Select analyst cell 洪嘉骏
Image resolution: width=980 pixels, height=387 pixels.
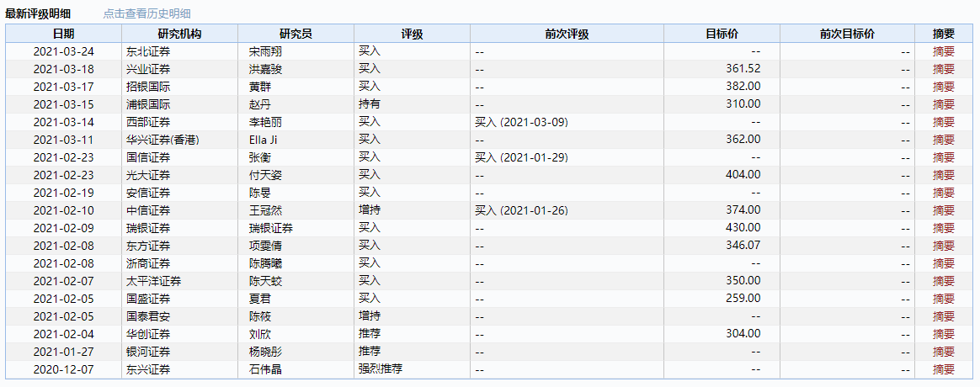pos(265,69)
